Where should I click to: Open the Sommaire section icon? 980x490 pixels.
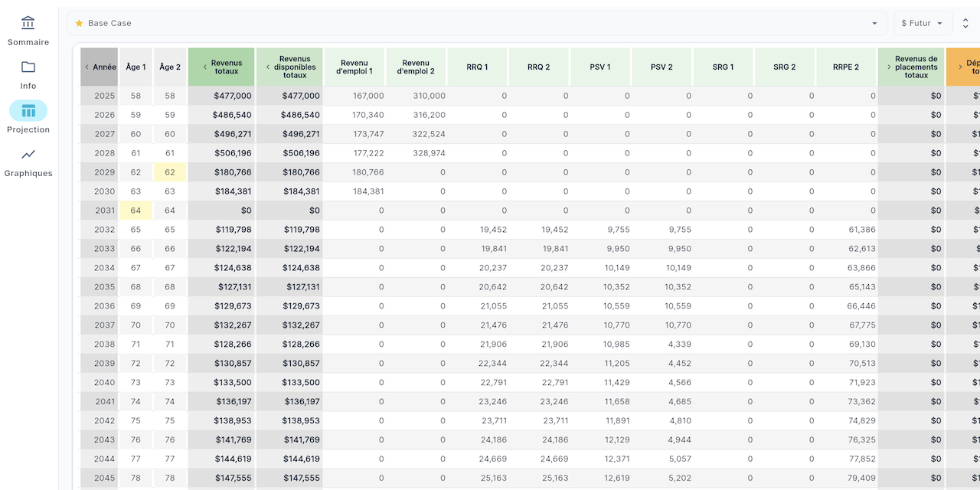click(28, 23)
